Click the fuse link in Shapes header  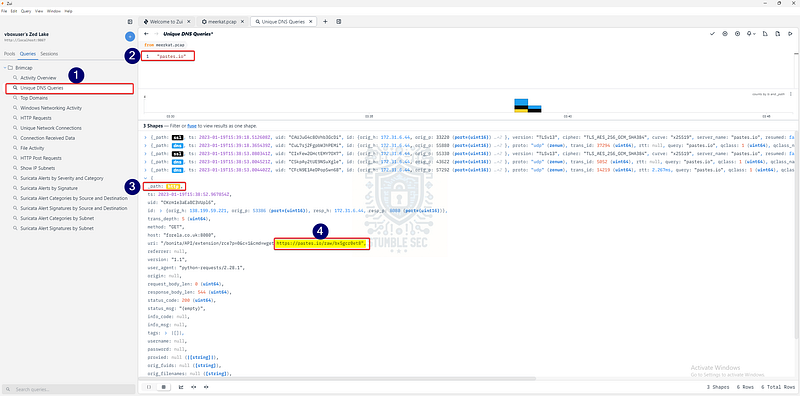(192, 126)
